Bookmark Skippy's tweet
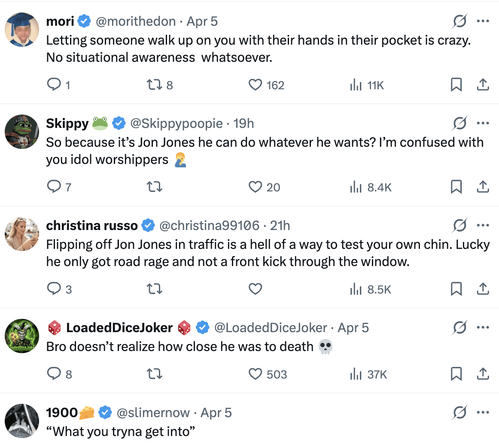Viewport: 499px width, 448px height. coord(456,187)
